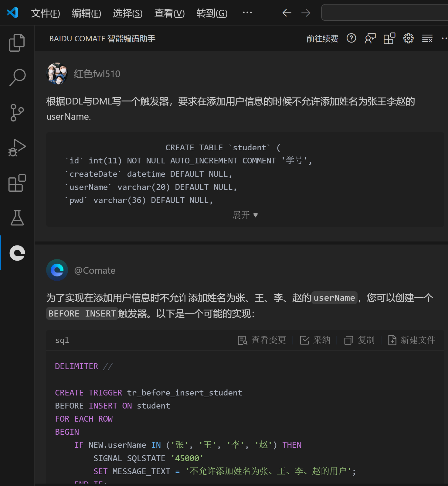The width and height of the screenshot is (448, 486).
Task: Open more actions in Comate panel header
Action: pos(445,39)
